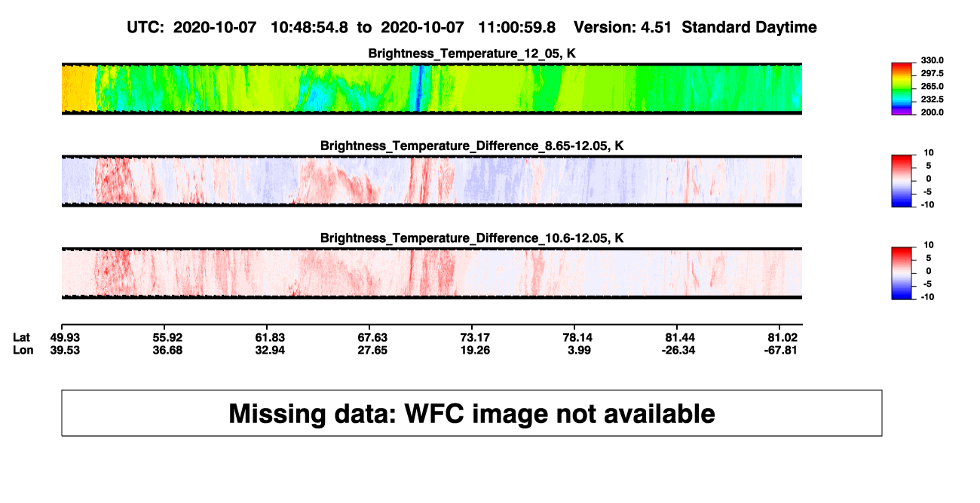The height and width of the screenshot is (503, 980).
Task: Click the colorbar beside the 10.6-12.05 difference panel
Action: coord(903,273)
